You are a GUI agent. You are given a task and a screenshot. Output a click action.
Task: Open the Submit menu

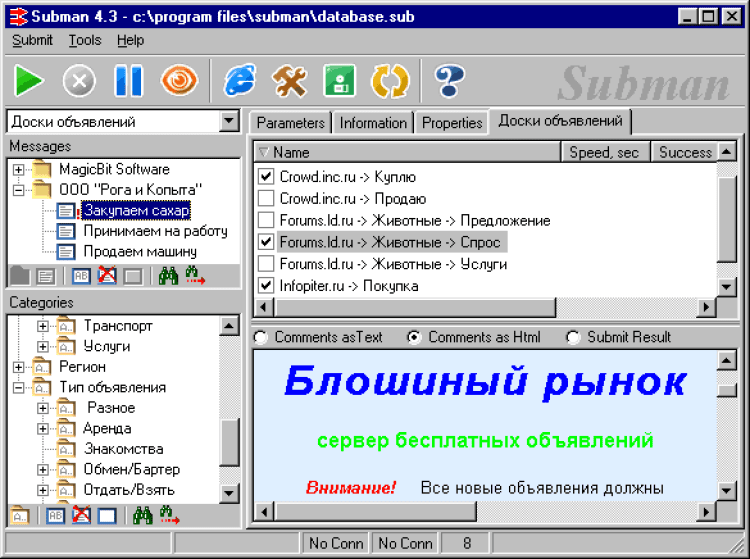32,40
